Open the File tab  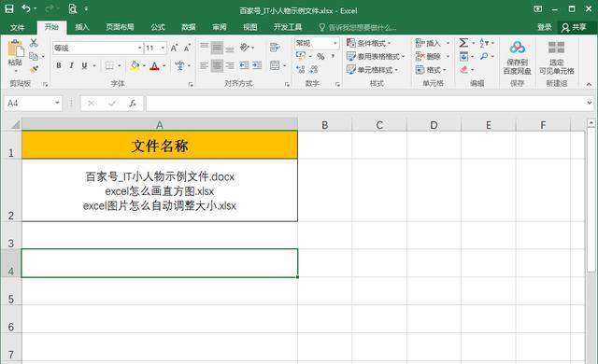tap(17, 27)
